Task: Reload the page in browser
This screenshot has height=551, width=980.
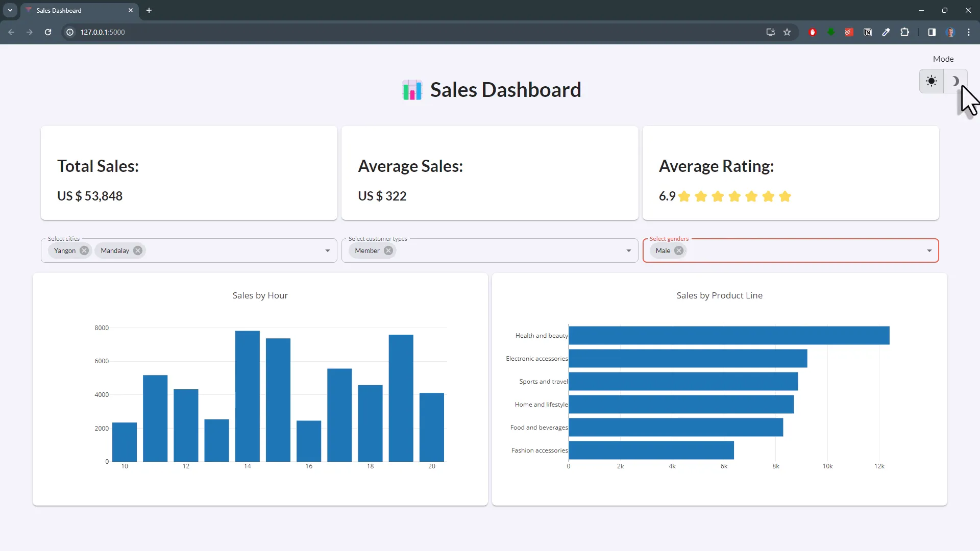Action: point(48,32)
